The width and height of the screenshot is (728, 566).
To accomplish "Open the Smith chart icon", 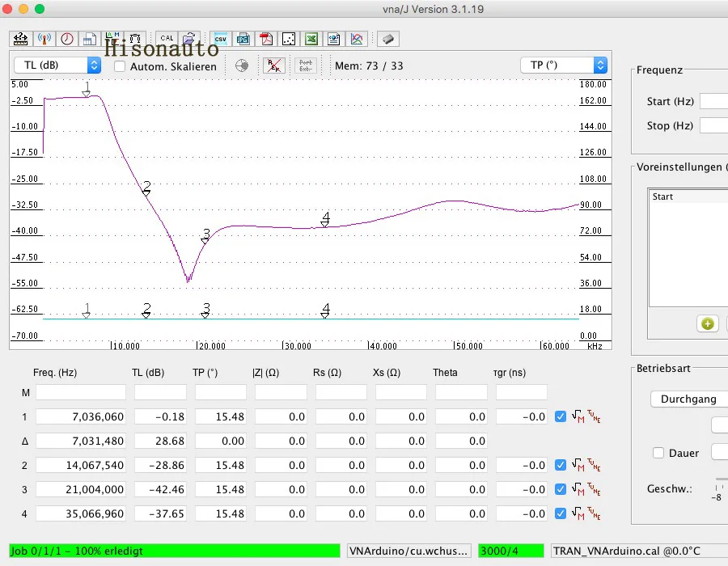I will (x=242, y=65).
